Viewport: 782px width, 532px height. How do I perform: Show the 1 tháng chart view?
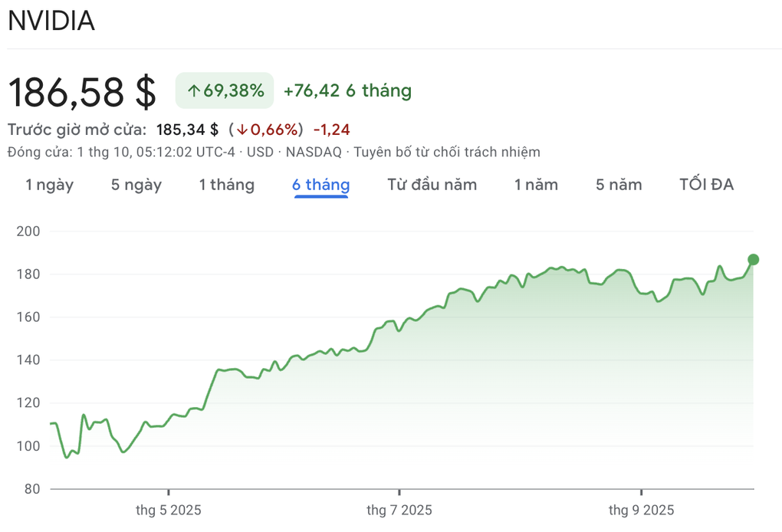226,185
